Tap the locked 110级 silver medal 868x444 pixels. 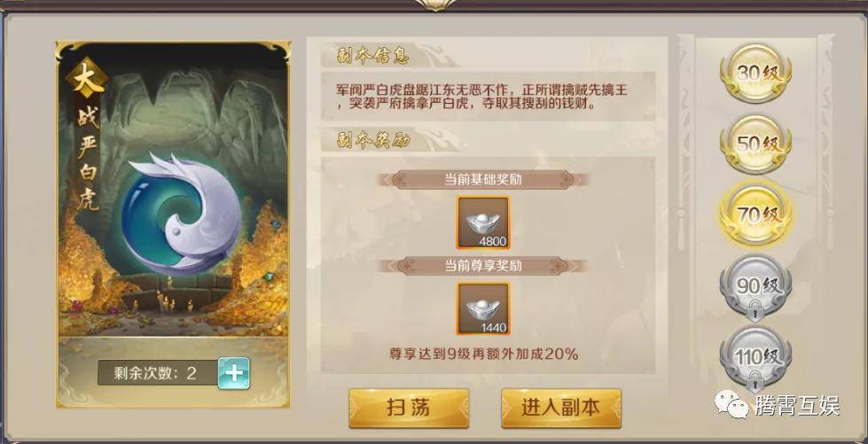tap(755, 359)
